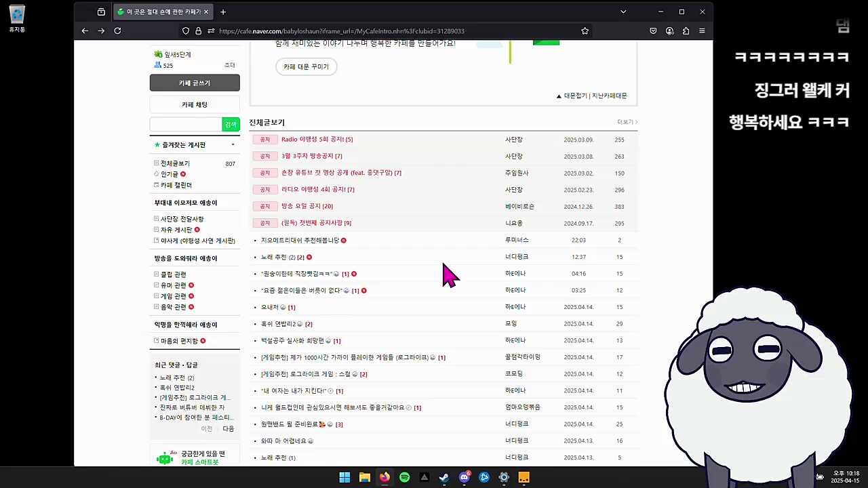The image size is (868, 488).
Task: Open a new browser tab
Action: pos(223,12)
